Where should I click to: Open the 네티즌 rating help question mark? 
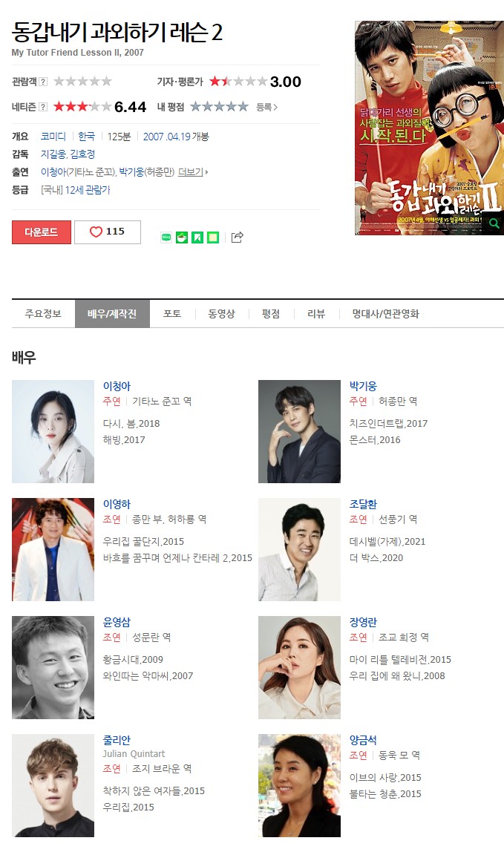(43, 107)
